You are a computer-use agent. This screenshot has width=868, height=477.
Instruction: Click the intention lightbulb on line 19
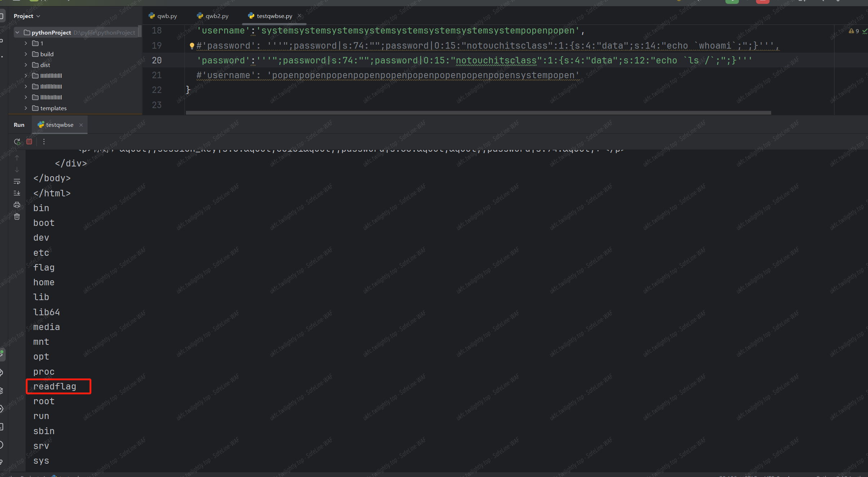coord(192,46)
